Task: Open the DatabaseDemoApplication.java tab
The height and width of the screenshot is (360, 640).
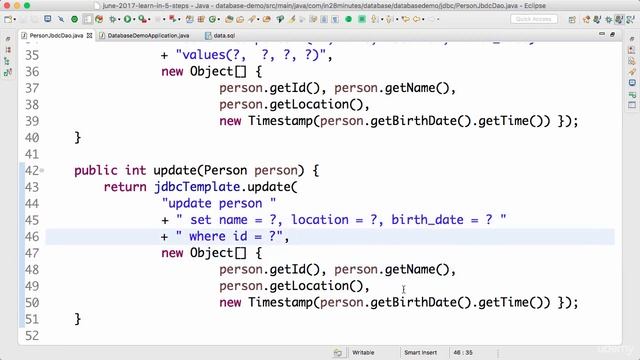Action: click(x=148, y=36)
